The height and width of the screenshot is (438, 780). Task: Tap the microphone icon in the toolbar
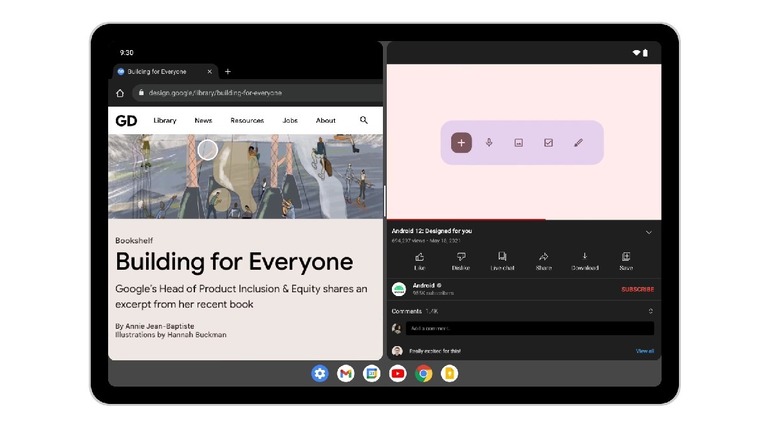tap(489, 143)
